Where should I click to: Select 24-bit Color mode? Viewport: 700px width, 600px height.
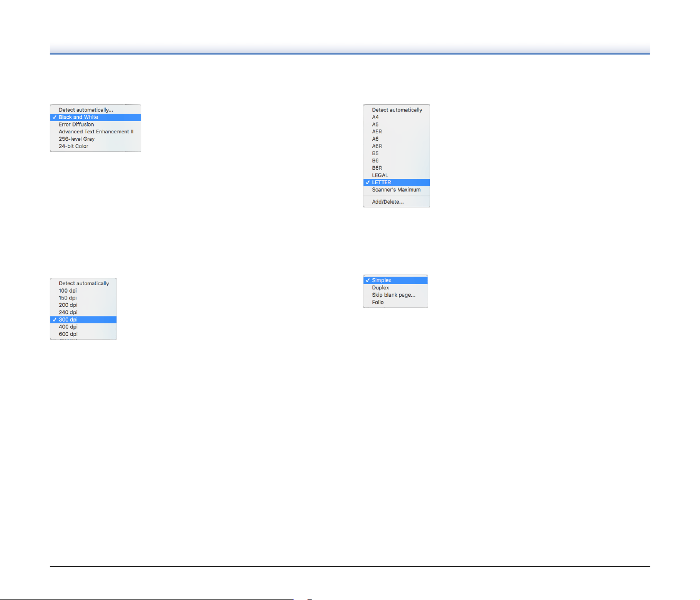[95, 147]
